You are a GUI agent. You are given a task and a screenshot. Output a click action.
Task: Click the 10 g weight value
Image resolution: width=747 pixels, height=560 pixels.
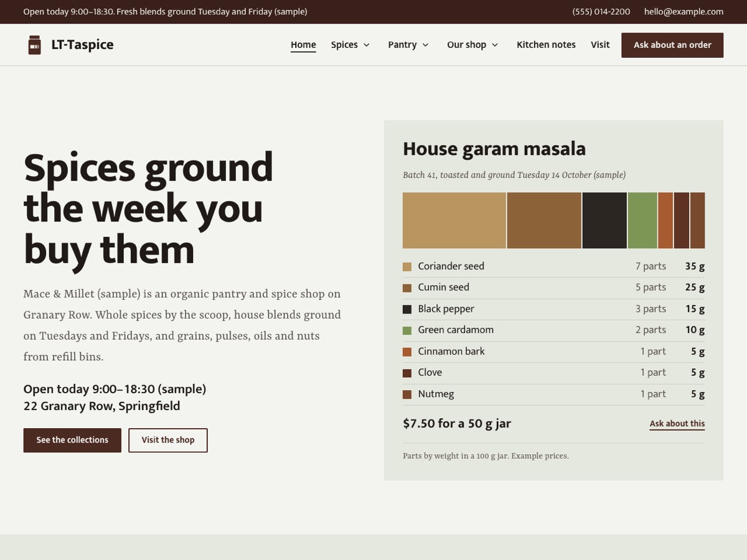[x=695, y=330]
